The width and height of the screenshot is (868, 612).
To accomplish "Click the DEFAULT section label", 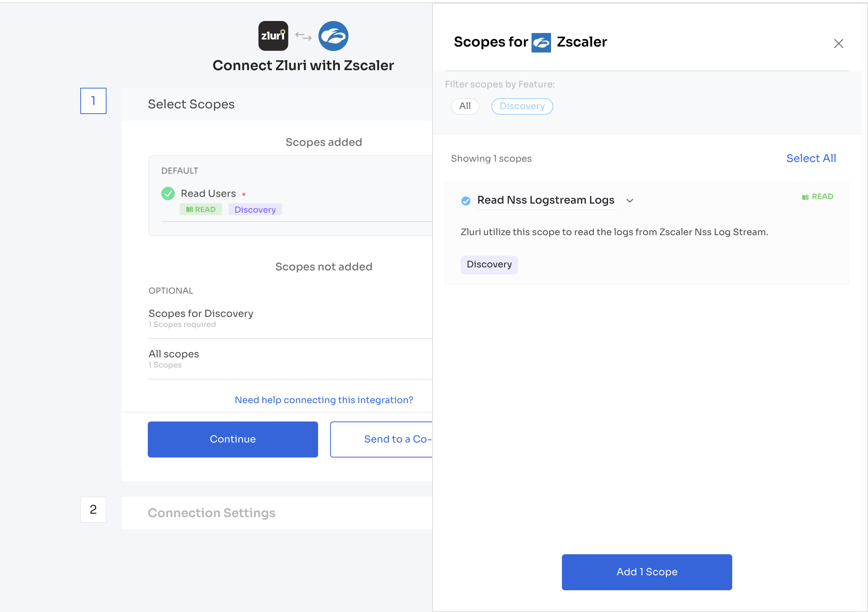I will coord(180,171).
